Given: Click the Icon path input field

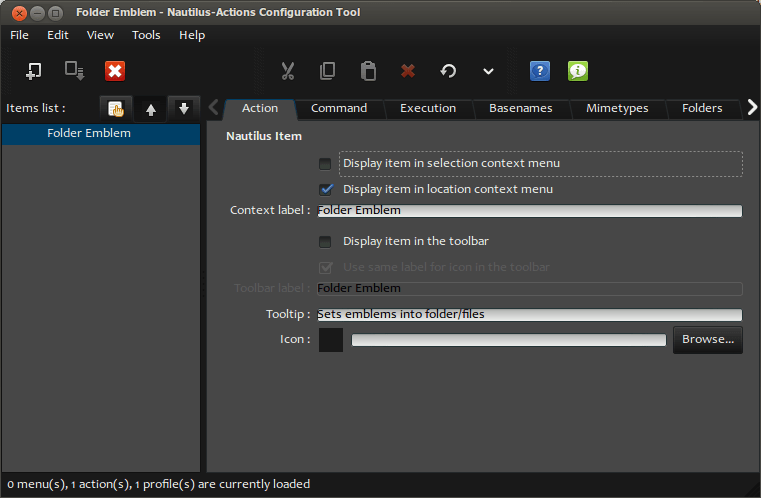Looking at the screenshot, I should (x=509, y=340).
